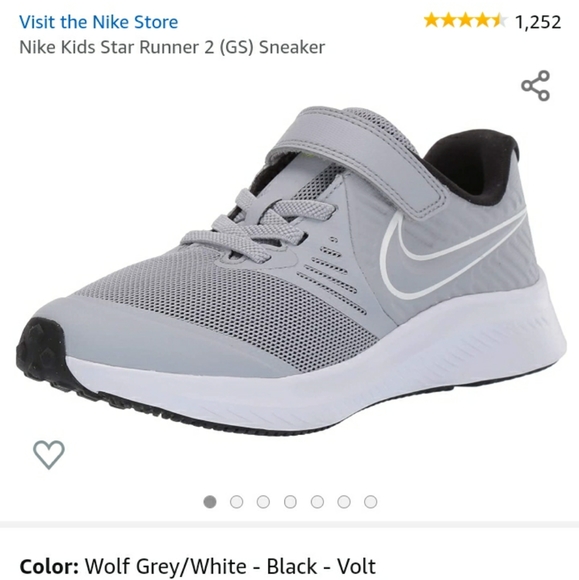Screen dimensions: 579x580
Task: Click the Nike Kids Star Runner 2 title
Action: (172, 47)
